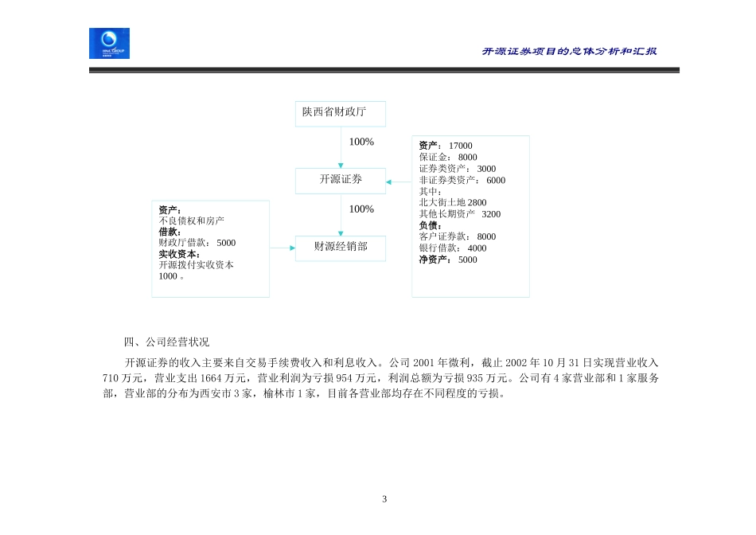756x535 pixels.
Task: Click text 证券类资产： 3000
Action: [458, 169]
